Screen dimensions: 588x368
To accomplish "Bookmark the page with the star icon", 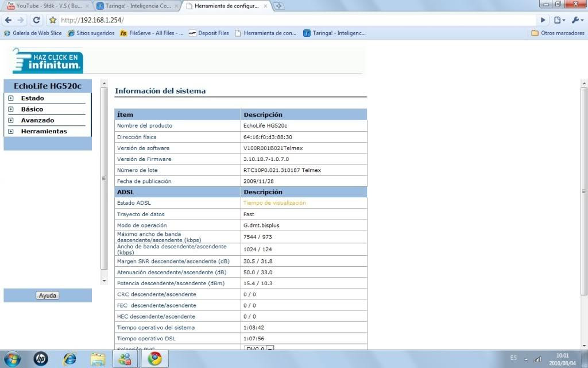I will 53,20.
